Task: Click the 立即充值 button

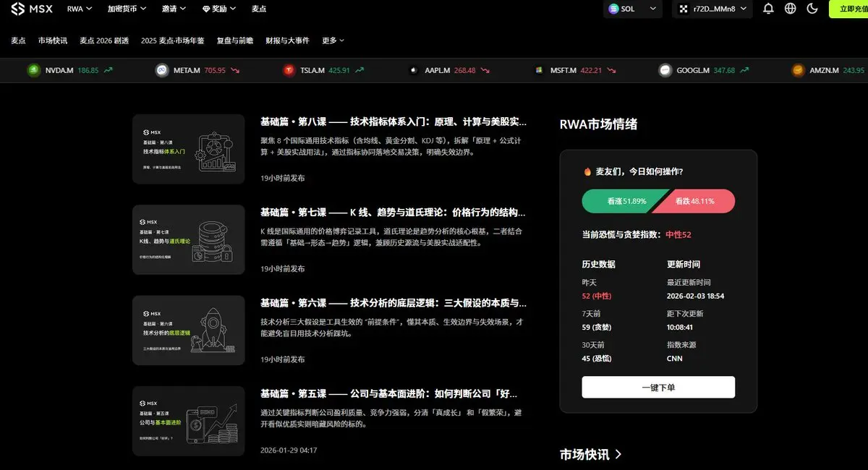Action: 849,9
